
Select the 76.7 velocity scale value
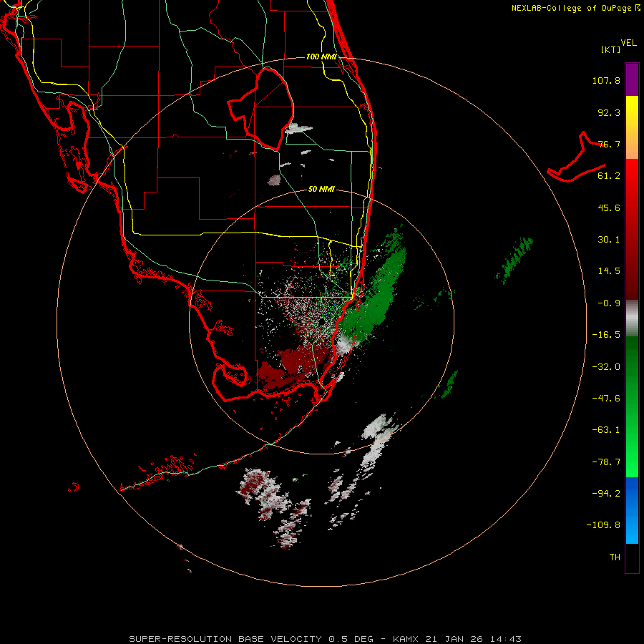[x=609, y=144]
